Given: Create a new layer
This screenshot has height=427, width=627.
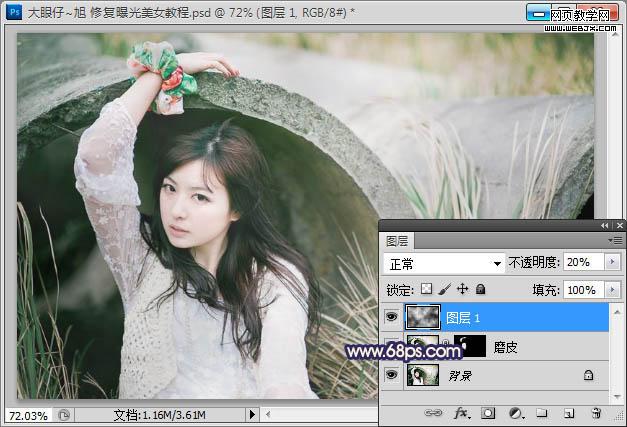Looking at the screenshot, I should [x=569, y=413].
